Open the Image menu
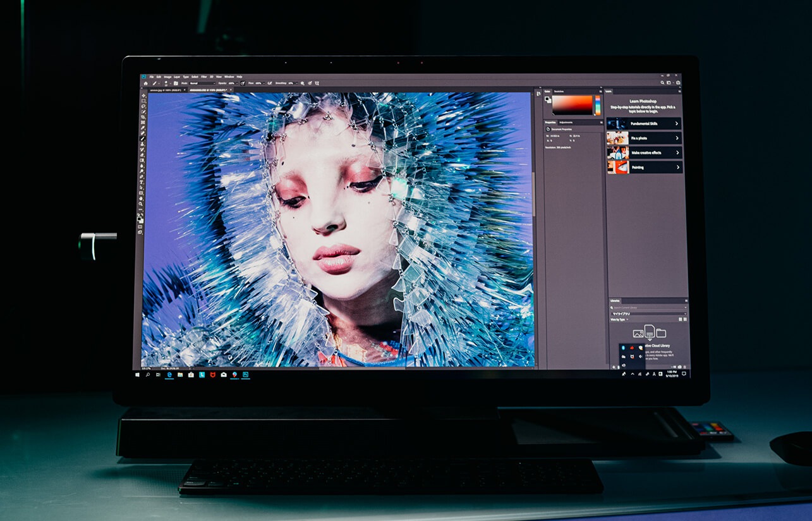 tap(167, 77)
